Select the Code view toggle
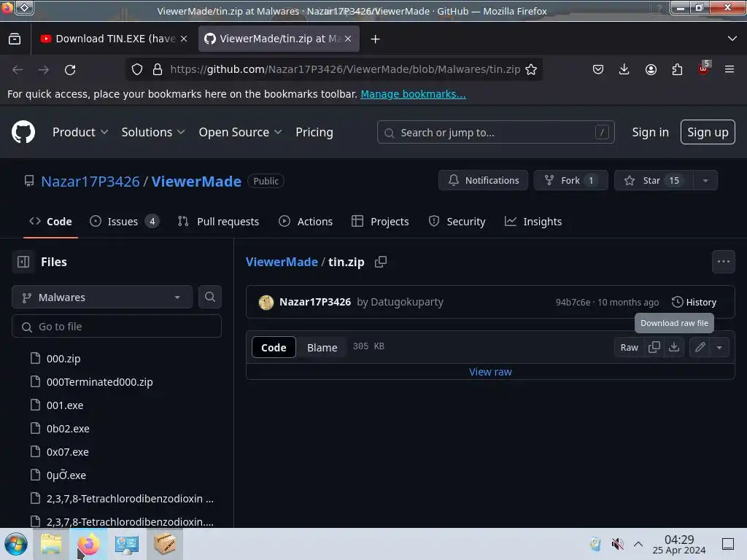The height and width of the screenshot is (560, 747). (x=274, y=348)
